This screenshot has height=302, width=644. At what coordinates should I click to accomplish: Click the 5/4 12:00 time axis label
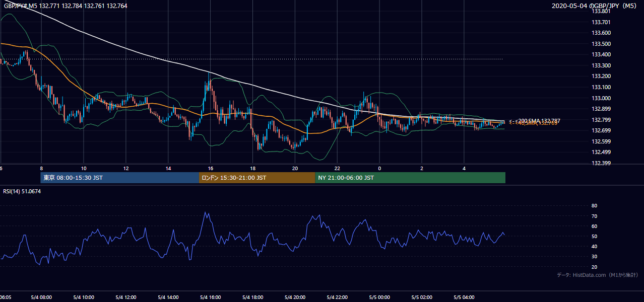click(x=126, y=297)
